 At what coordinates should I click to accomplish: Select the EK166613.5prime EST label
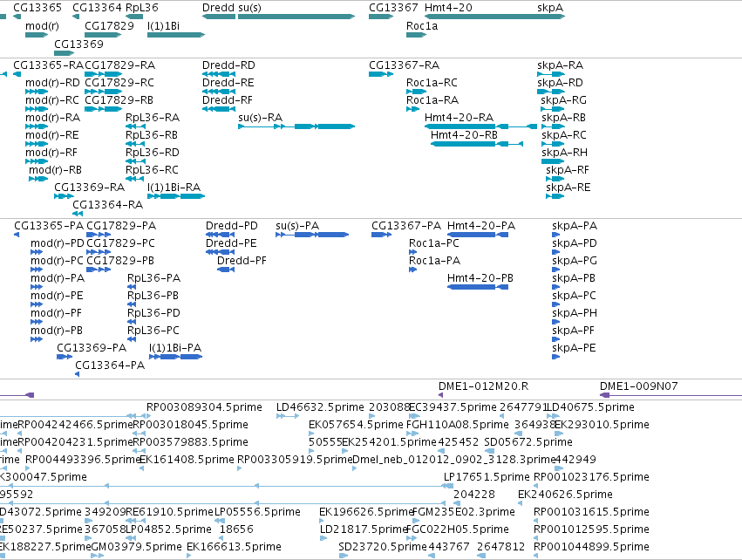(x=234, y=547)
